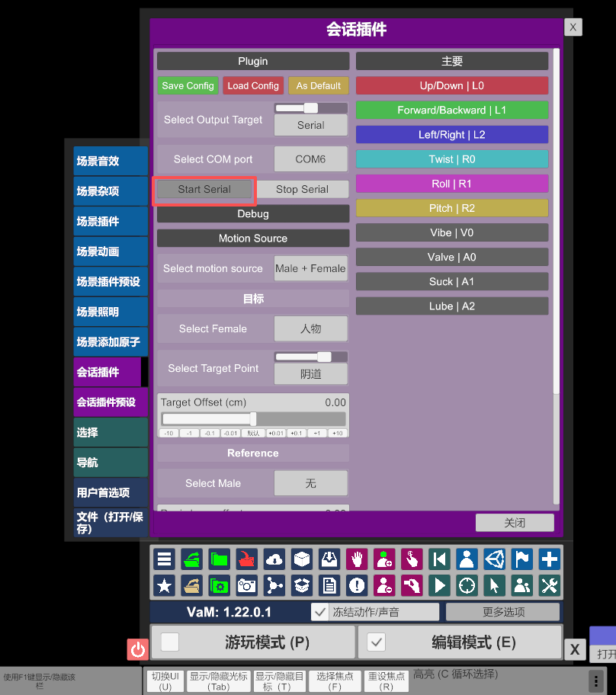
Task: Click the remove person icon with minus
Action: (x=384, y=585)
